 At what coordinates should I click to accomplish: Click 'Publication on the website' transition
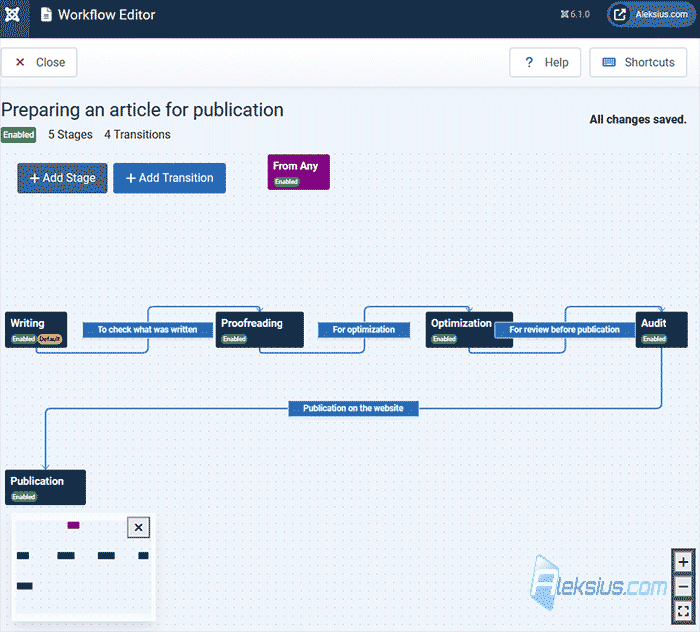354,408
